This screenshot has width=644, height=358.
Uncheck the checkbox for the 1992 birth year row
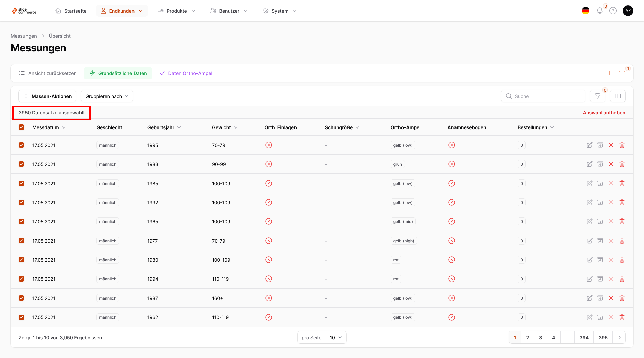[x=21, y=203]
